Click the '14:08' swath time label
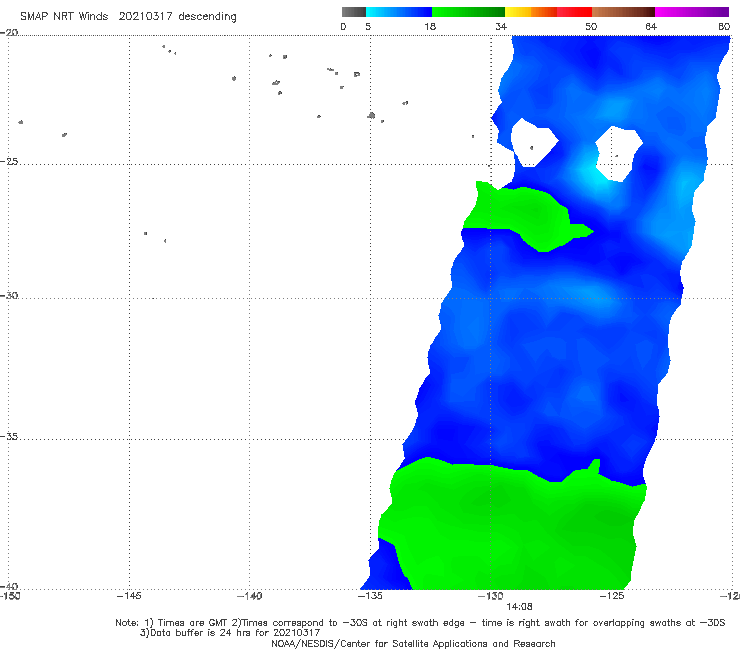 coord(519,607)
